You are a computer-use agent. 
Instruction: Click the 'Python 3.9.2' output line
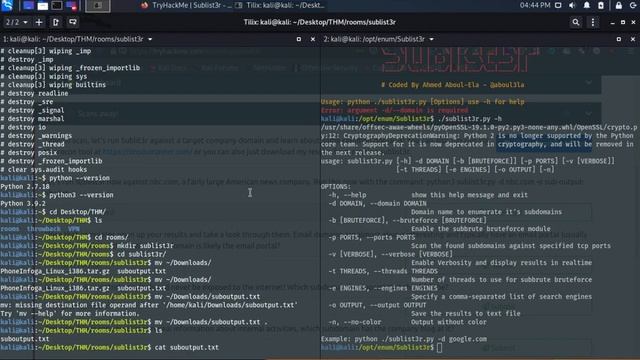[23, 203]
